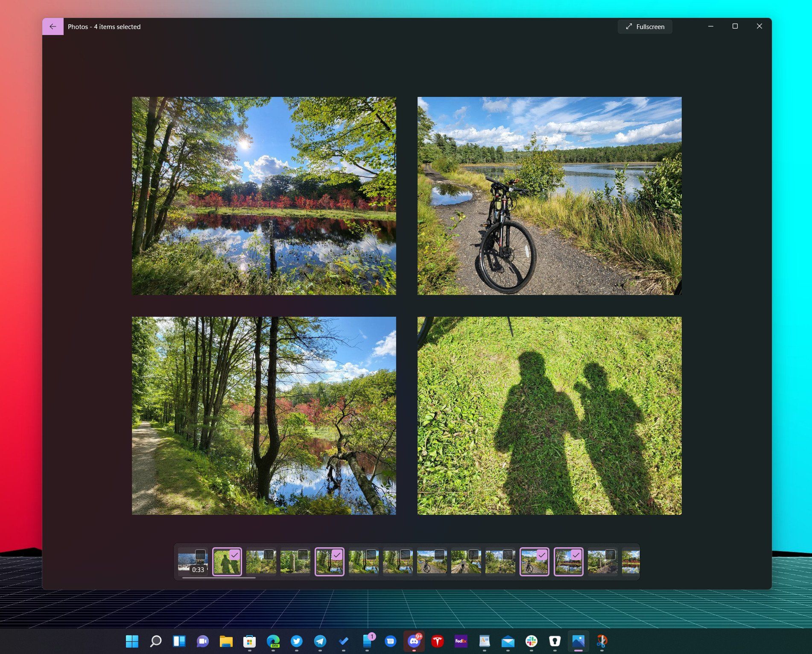This screenshot has width=812, height=654.
Task: Deselect the shadow selfie thumbnail checkmark
Action: [x=234, y=554]
